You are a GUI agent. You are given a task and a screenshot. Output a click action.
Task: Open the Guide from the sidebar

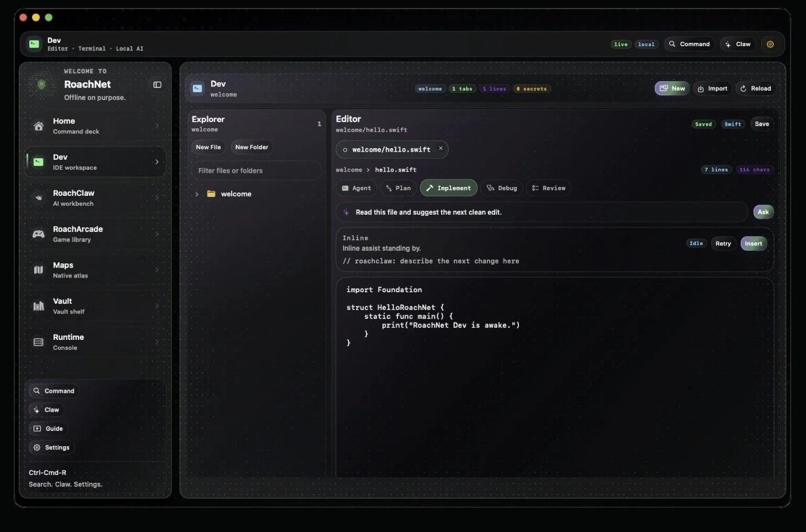tap(48, 429)
